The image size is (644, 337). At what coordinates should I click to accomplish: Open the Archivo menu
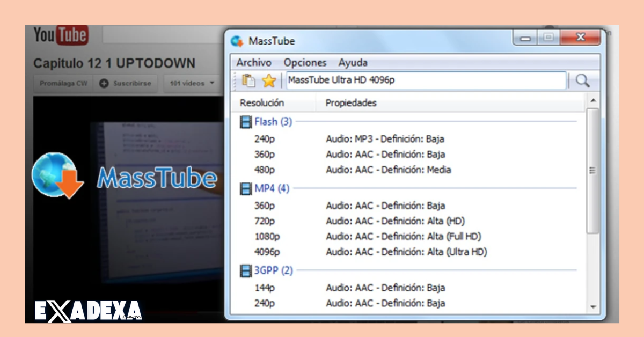[254, 63]
